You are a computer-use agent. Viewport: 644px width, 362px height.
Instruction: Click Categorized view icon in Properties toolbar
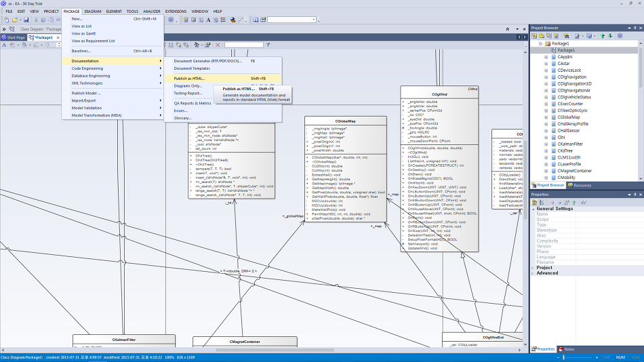534,203
